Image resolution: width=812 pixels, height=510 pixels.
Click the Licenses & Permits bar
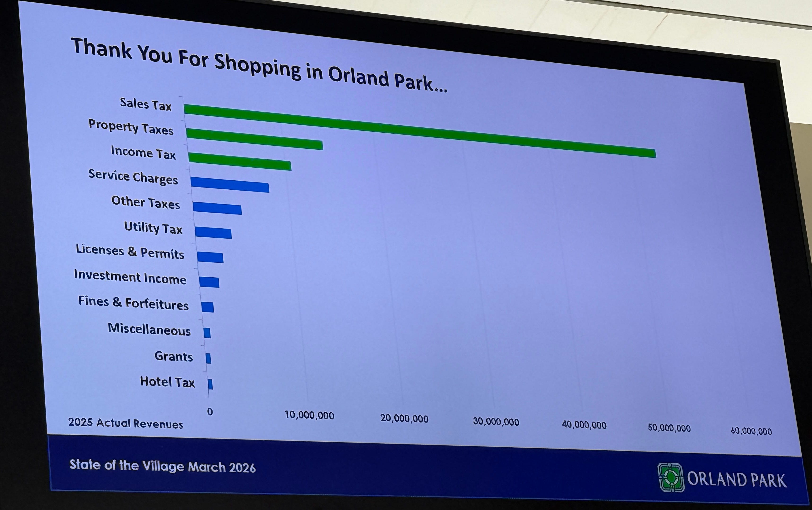[210, 257]
